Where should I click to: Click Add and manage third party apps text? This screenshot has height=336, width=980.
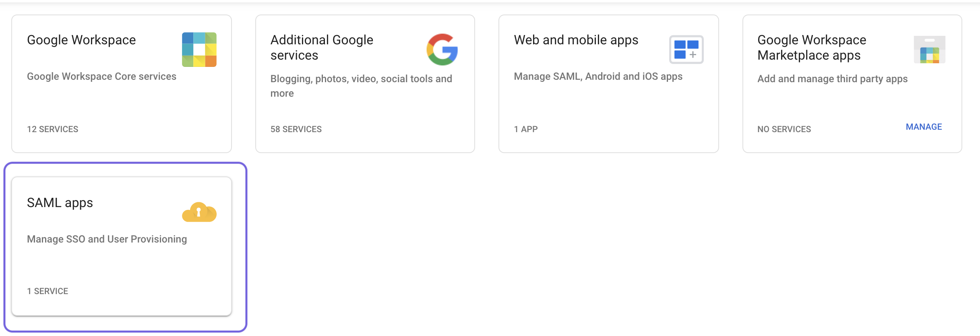(832, 79)
